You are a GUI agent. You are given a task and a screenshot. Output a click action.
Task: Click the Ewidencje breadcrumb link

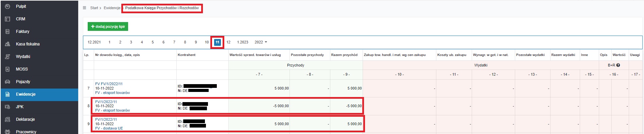112,8
